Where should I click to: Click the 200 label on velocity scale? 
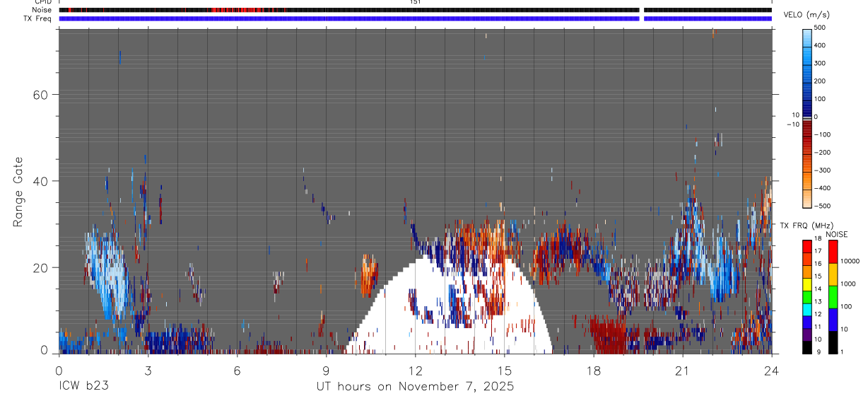[819, 81]
